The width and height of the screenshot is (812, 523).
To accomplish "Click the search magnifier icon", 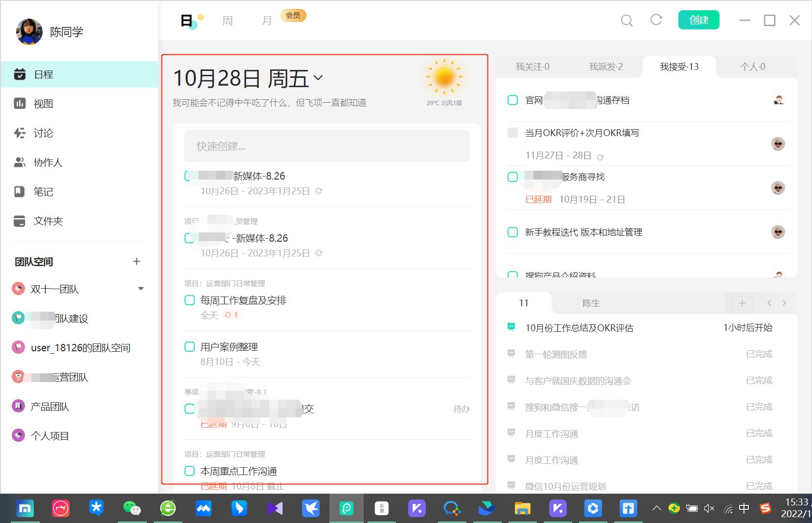I will pos(626,21).
